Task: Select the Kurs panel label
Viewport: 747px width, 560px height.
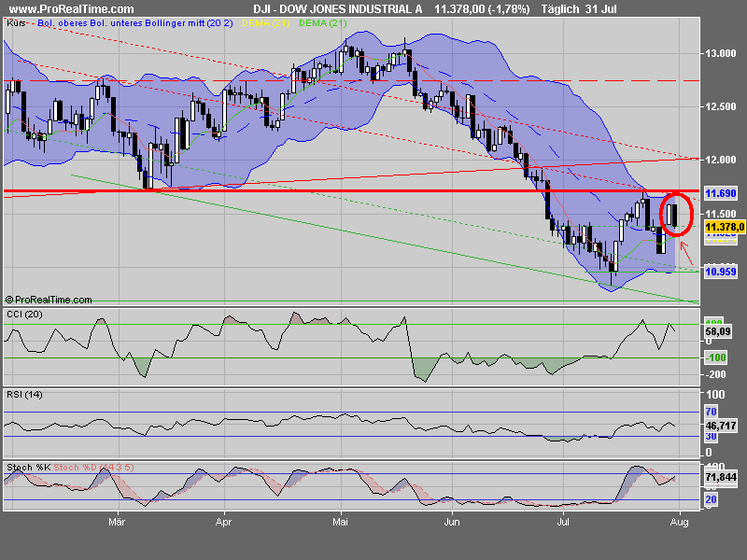Action: pyautogui.click(x=16, y=22)
